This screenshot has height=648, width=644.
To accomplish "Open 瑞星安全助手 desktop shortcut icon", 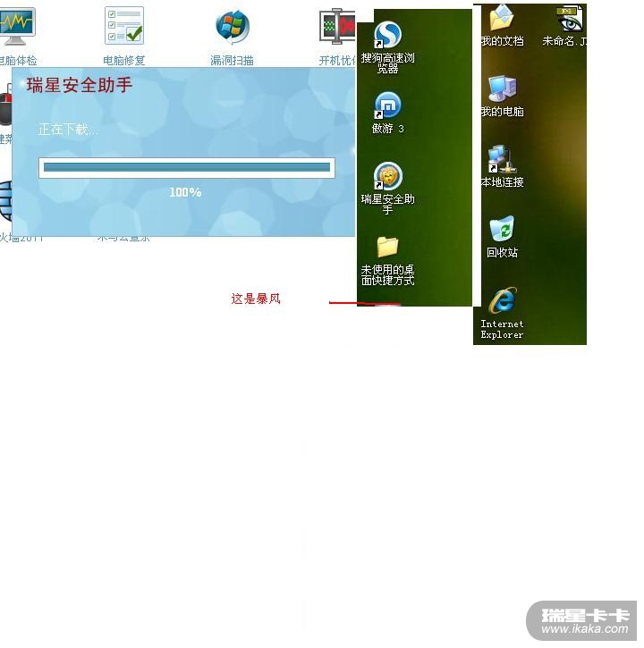I will click(x=387, y=176).
